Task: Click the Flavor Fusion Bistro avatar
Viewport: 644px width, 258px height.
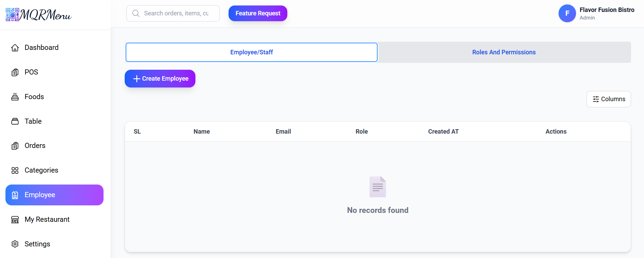Action: pyautogui.click(x=567, y=13)
